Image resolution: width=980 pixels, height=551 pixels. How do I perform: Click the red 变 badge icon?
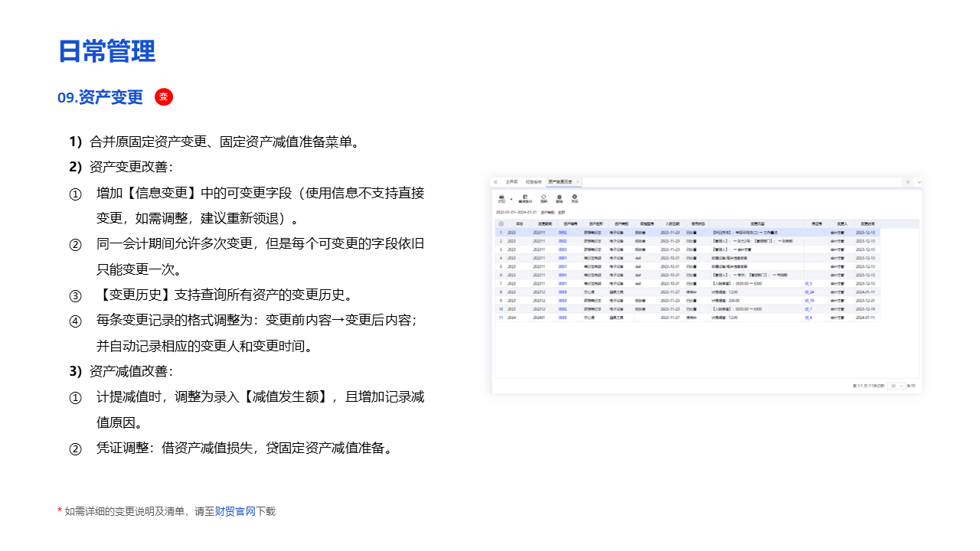coord(164,97)
